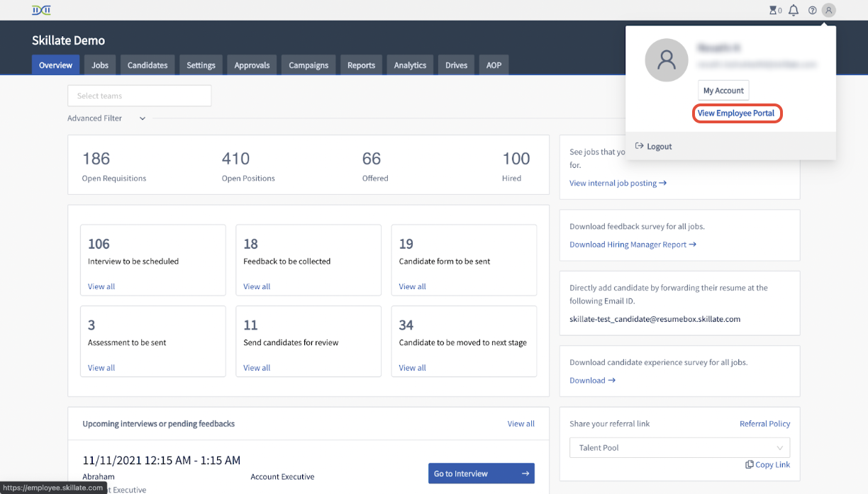View all candidates to move to next stage
The image size is (868, 494).
pyautogui.click(x=412, y=368)
